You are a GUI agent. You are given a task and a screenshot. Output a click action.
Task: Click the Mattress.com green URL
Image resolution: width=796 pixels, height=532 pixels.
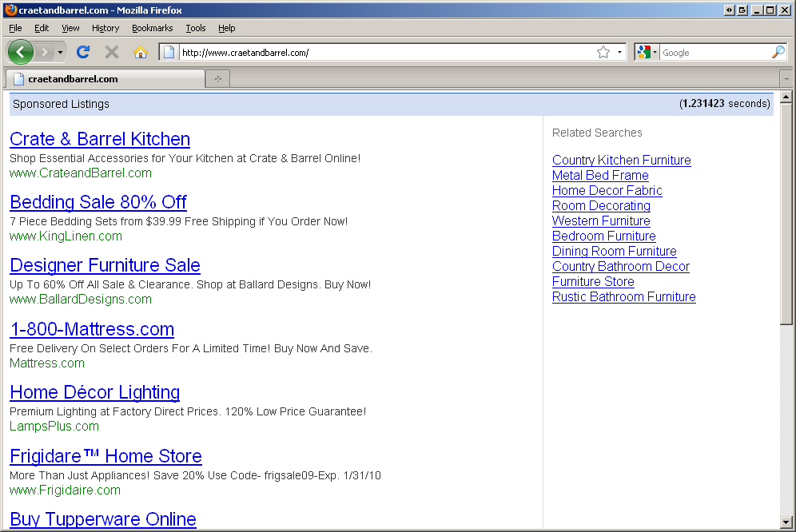click(x=47, y=363)
